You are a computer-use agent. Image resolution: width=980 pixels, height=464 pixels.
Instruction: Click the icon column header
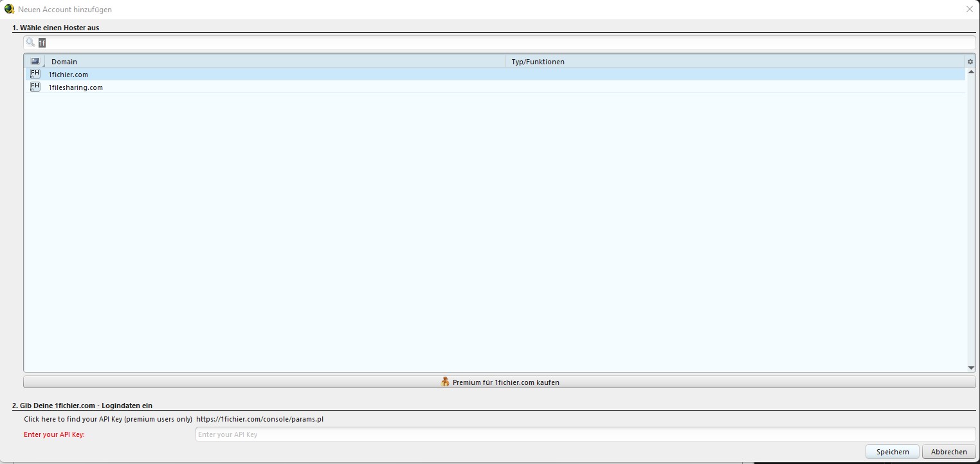tap(35, 61)
